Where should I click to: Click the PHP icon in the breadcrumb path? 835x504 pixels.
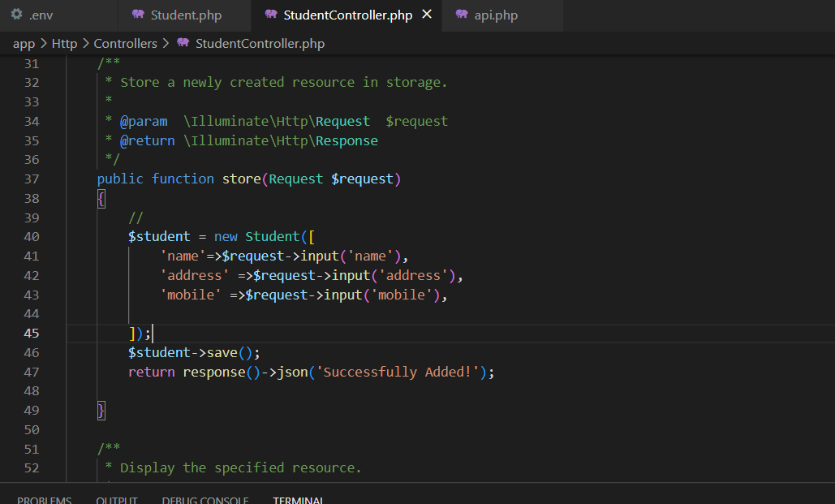tap(183, 43)
